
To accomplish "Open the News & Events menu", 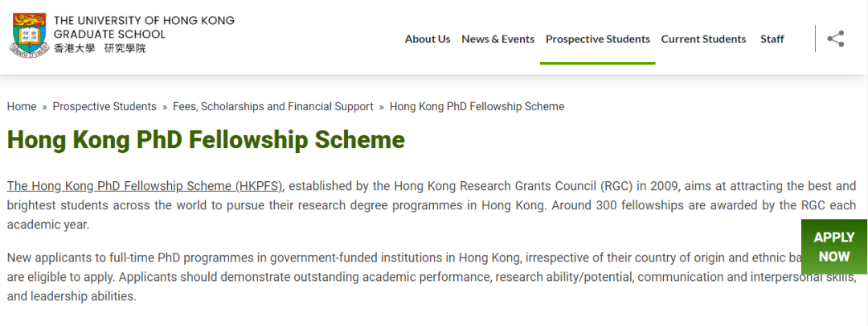I will tap(497, 39).
